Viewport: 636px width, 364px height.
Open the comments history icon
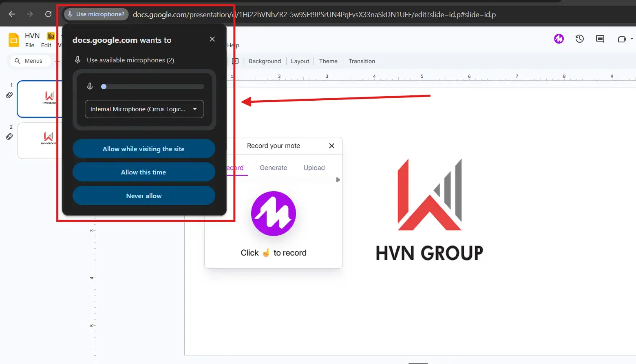coord(600,39)
